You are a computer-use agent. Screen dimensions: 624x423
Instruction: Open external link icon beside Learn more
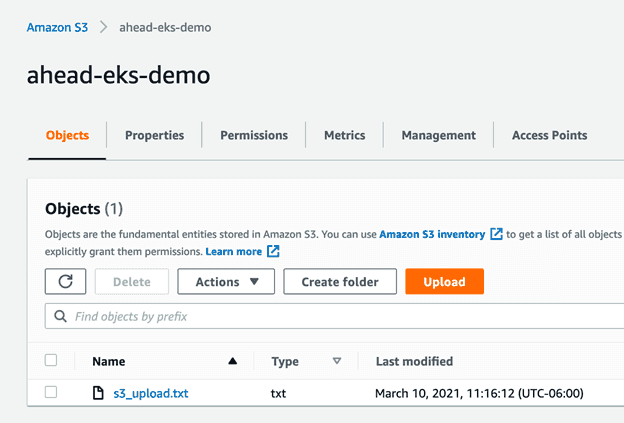[273, 251]
